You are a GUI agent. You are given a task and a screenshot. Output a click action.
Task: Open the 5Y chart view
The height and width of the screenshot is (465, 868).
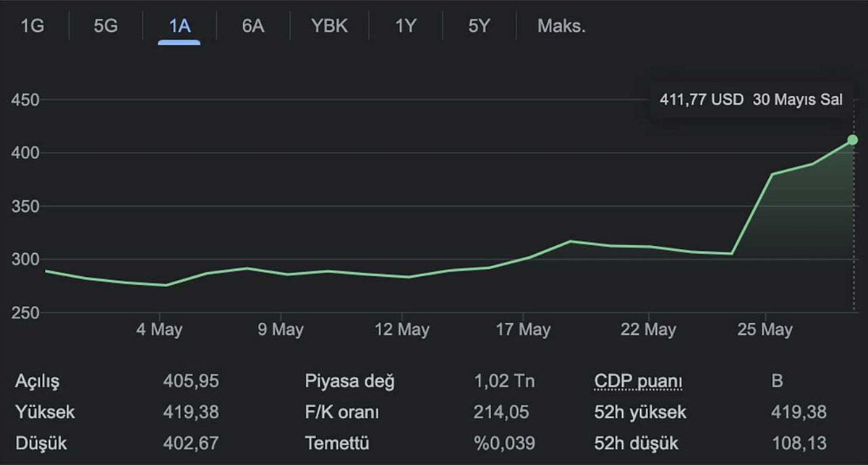pos(477,26)
